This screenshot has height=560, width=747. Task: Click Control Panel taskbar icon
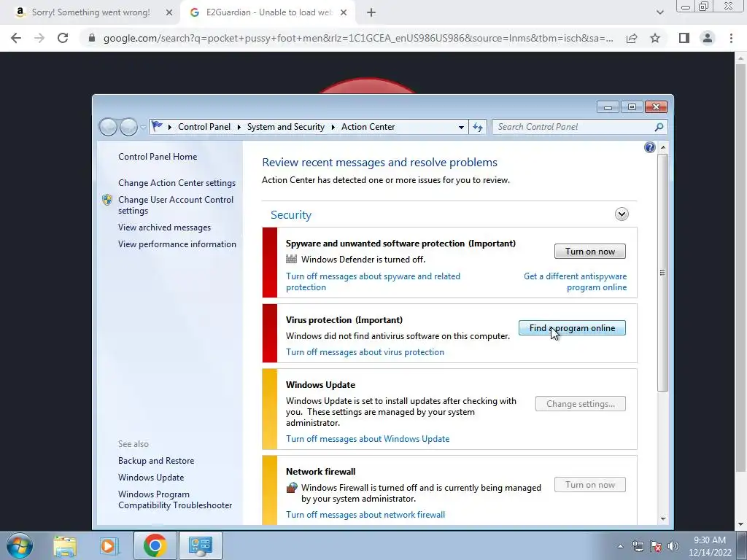pos(200,545)
